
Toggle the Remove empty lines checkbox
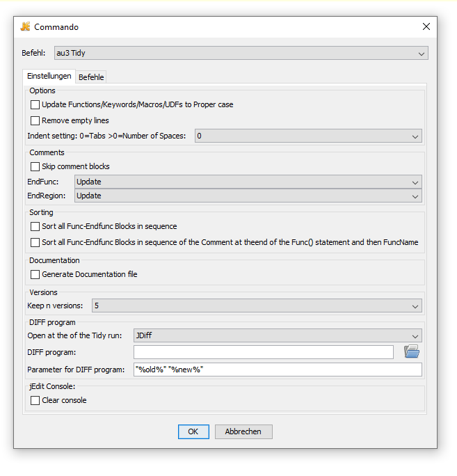[35, 121]
